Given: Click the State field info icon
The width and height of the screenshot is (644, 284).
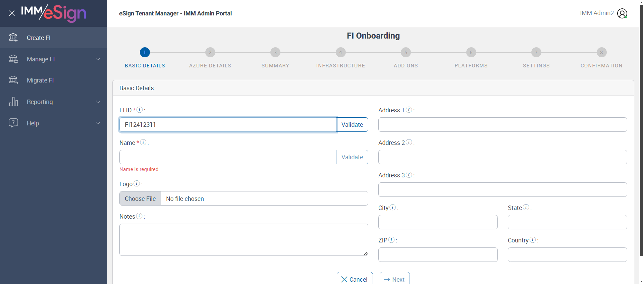Looking at the screenshot, I should click(526, 207).
